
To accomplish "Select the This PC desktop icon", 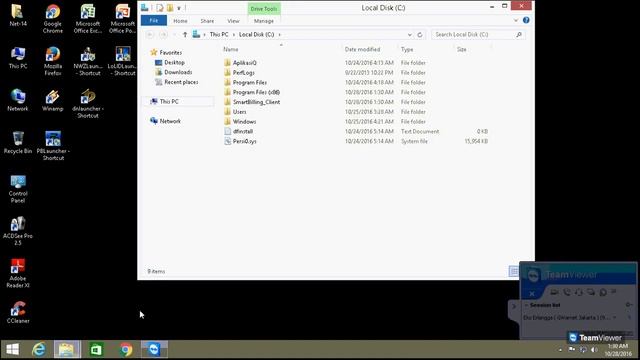I will pyautogui.click(x=18, y=58).
